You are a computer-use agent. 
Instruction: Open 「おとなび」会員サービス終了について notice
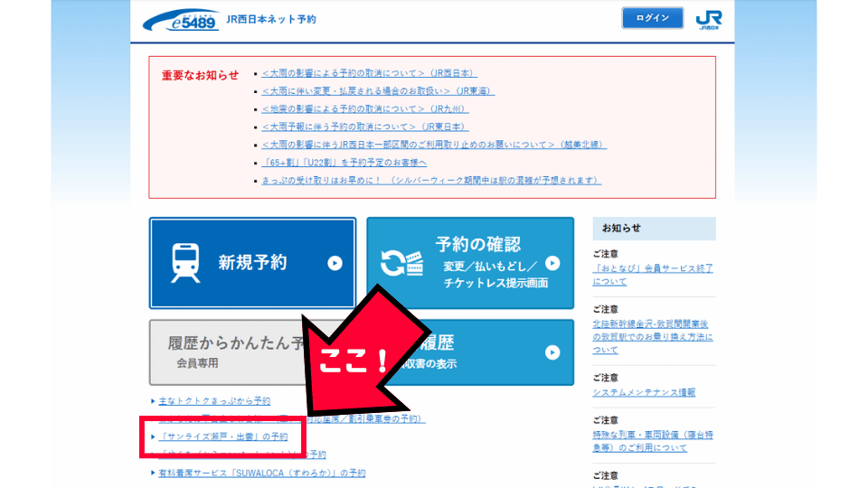coord(653,275)
